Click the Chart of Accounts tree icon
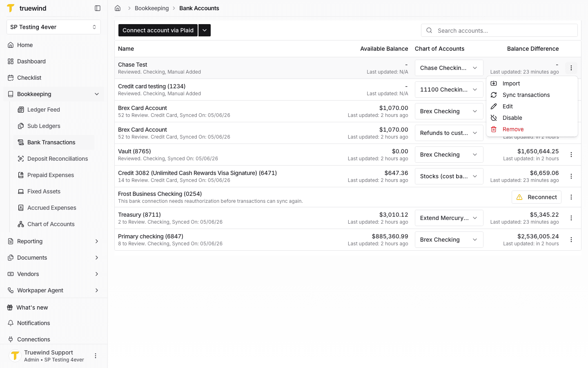Screen dimensions: 588x368 click(x=21, y=224)
